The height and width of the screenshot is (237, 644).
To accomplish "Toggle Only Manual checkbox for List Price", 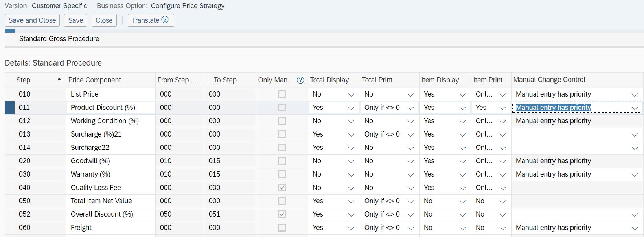I will click(282, 94).
